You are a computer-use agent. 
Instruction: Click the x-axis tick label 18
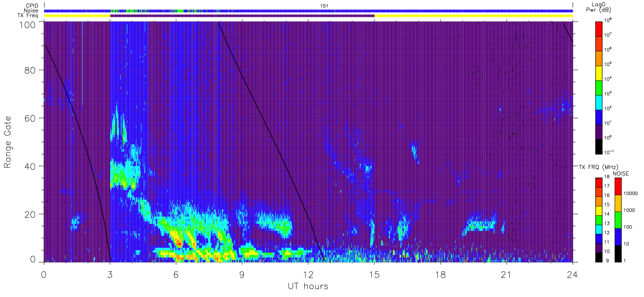[x=441, y=274]
